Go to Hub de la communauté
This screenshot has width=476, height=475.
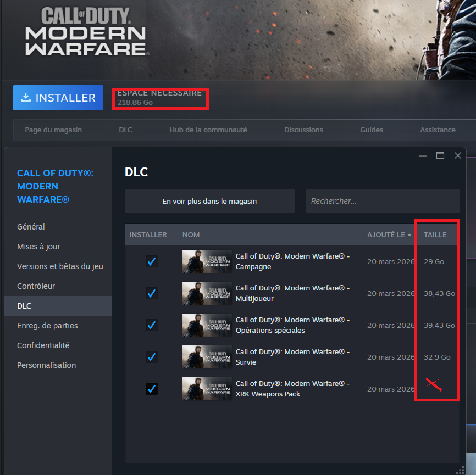point(208,130)
